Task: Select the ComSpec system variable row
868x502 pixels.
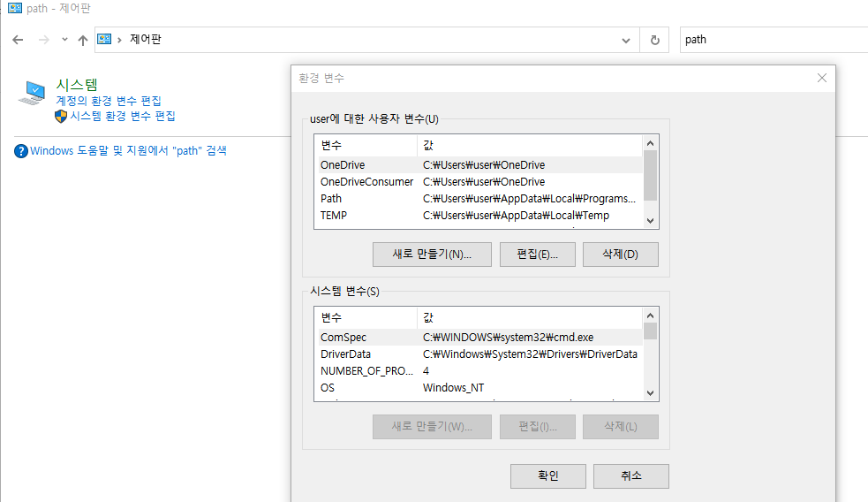Action: click(x=479, y=338)
